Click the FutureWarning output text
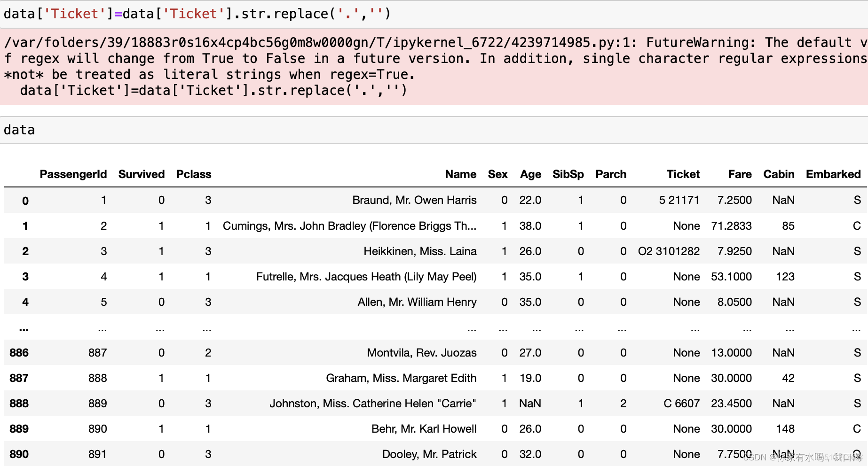The height and width of the screenshot is (466, 868). 434,66
